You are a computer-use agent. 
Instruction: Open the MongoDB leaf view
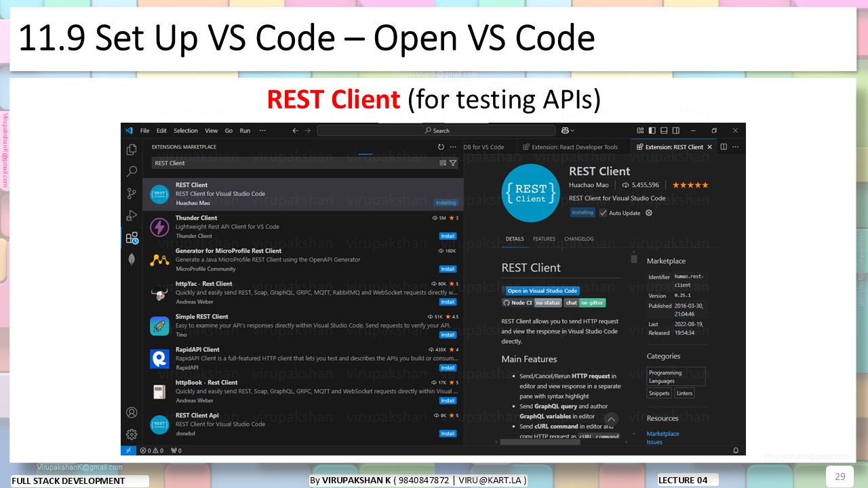coord(132,259)
